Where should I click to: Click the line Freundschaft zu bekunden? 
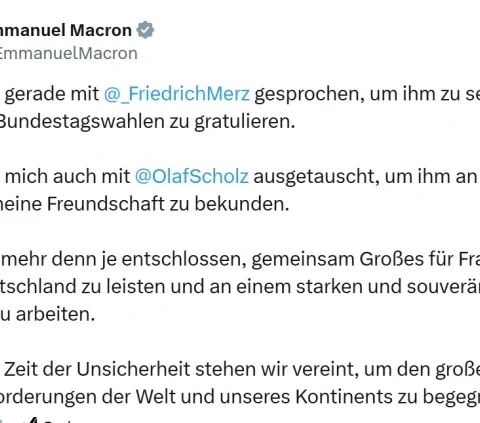point(145,204)
